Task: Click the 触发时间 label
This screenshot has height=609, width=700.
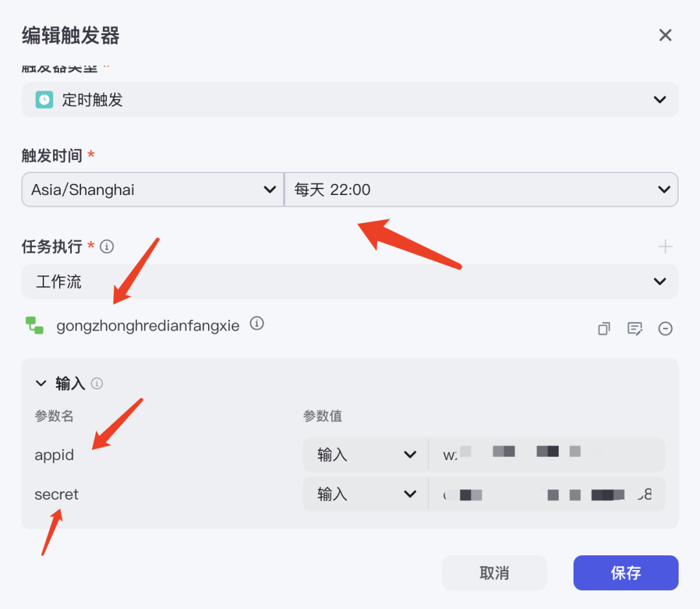Action: pyautogui.click(x=52, y=155)
